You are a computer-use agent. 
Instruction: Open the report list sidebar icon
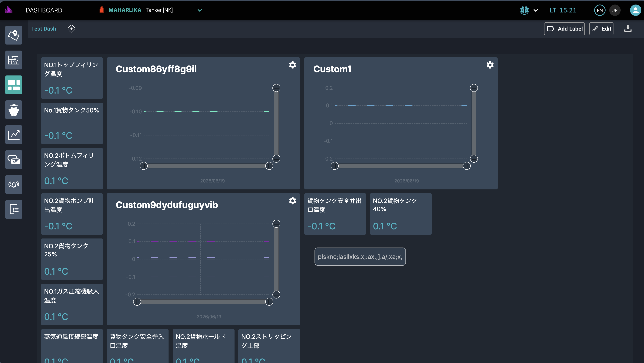point(14,209)
